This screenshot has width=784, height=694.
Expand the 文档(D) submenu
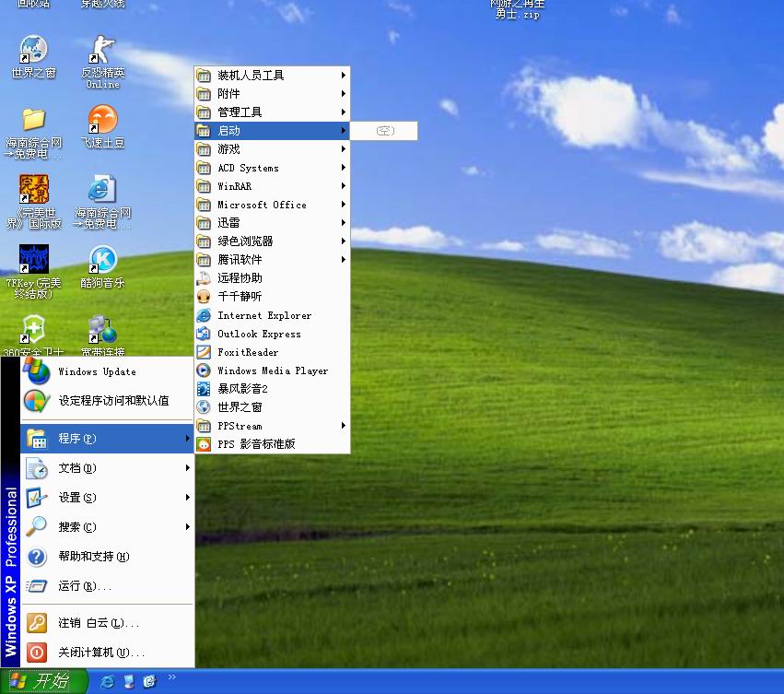point(107,468)
